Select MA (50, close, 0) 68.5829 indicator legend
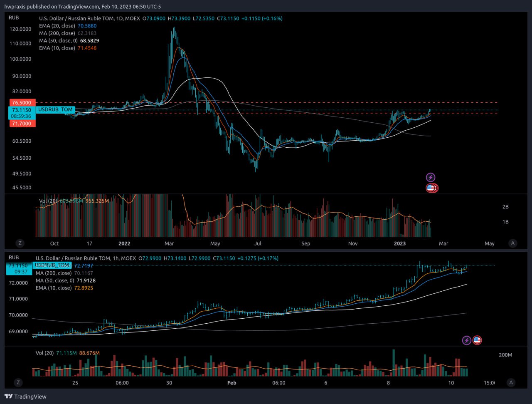 pos(69,41)
